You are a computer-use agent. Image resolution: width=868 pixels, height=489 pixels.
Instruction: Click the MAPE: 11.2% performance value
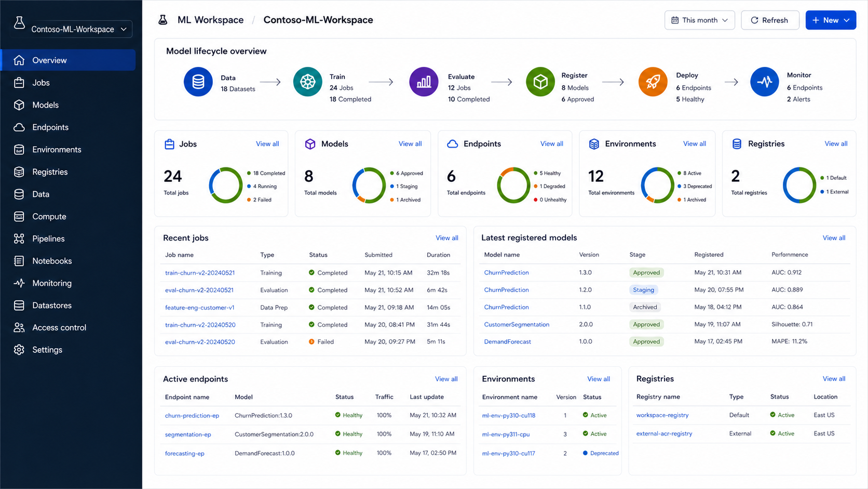pyautogui.click(x=789, y=341)
